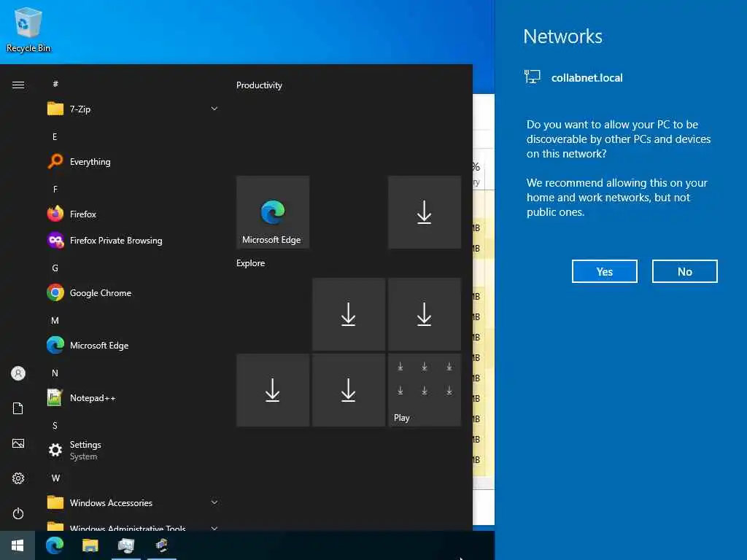
Task: Click the letter S section header
Action: pyautogui.click(x=55, y=425)
